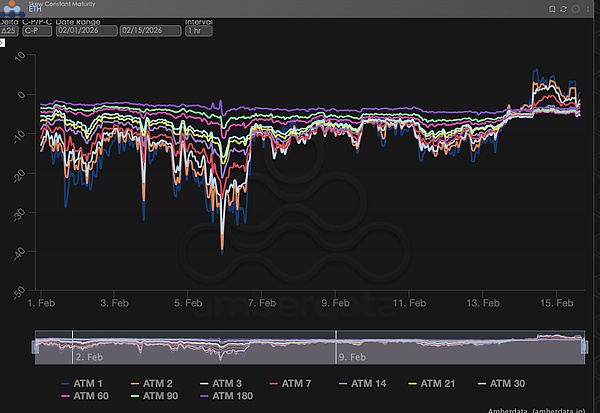Expand the Interval 1 hr dropdown

[198, 30]
